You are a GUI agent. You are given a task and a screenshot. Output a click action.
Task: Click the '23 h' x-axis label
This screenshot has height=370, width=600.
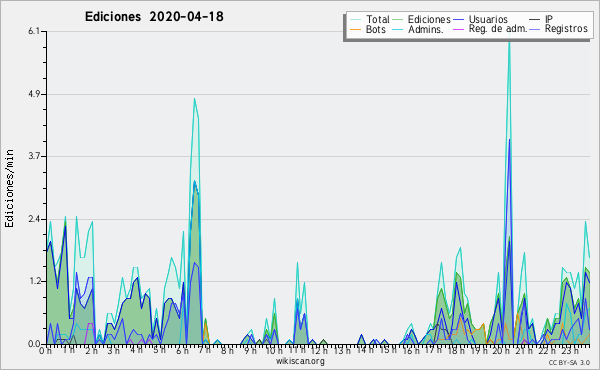(569, 351)
